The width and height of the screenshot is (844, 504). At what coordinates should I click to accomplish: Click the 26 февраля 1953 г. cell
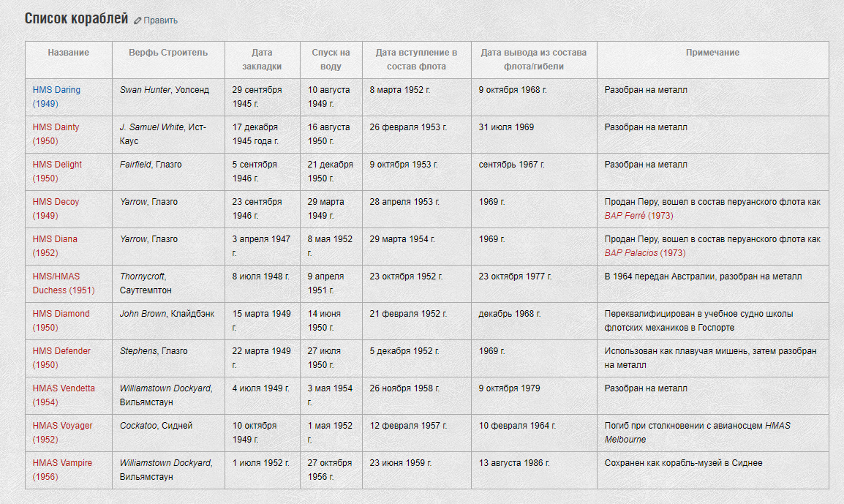click(417, 134)
